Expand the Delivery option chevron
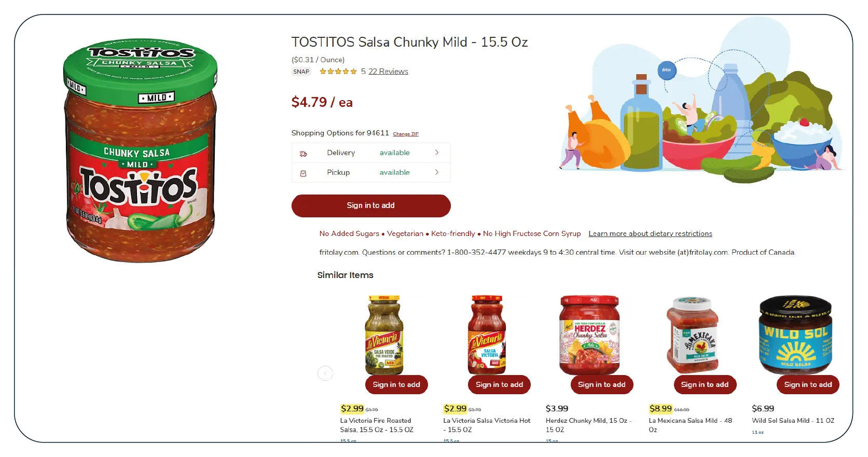 click(437, 153)
